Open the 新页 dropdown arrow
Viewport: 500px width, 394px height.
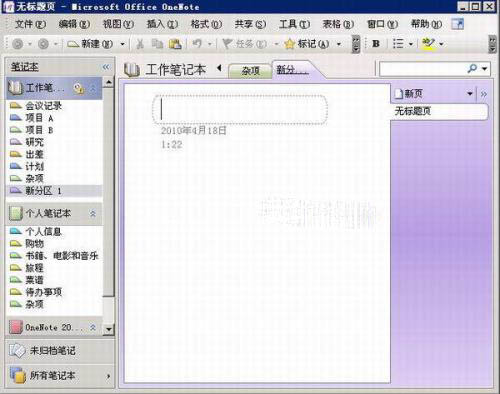point(470,94)
